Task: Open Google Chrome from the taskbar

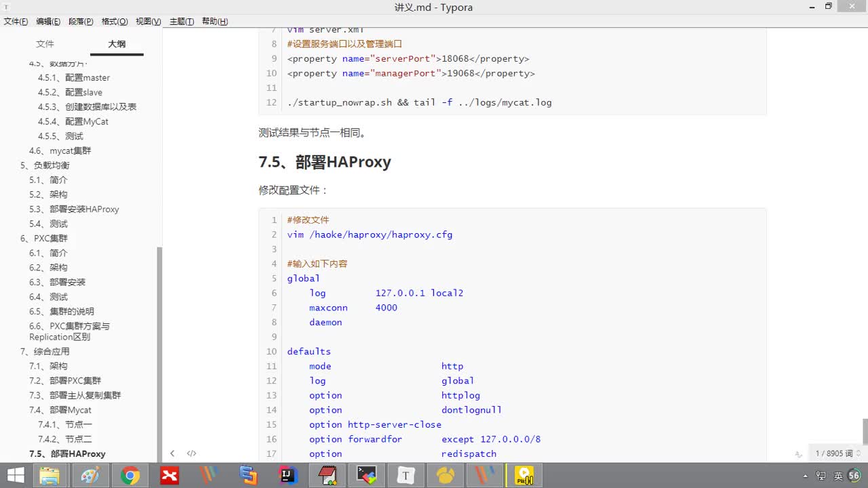Action: coord(130,476)
